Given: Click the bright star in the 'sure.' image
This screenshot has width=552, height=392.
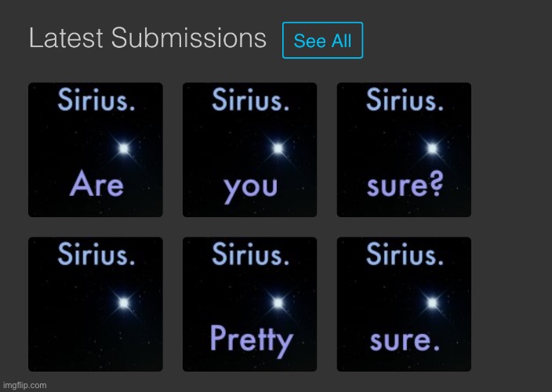Looking at the screenshot, I should point(432,303).
